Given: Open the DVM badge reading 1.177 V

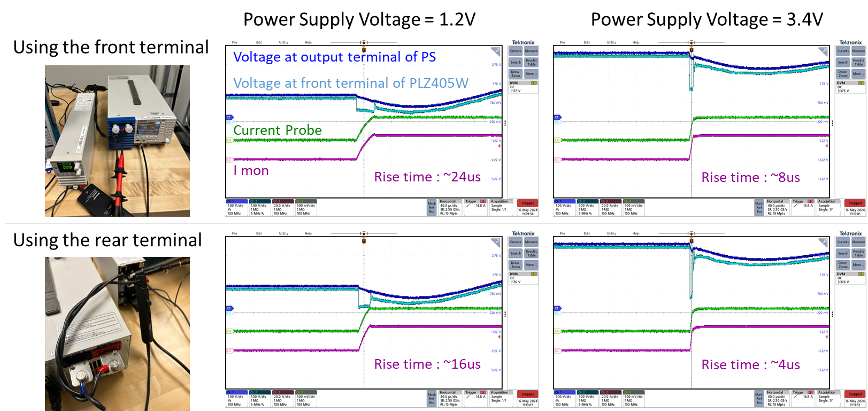Looking at the screenshot, I should click(523, 87).
